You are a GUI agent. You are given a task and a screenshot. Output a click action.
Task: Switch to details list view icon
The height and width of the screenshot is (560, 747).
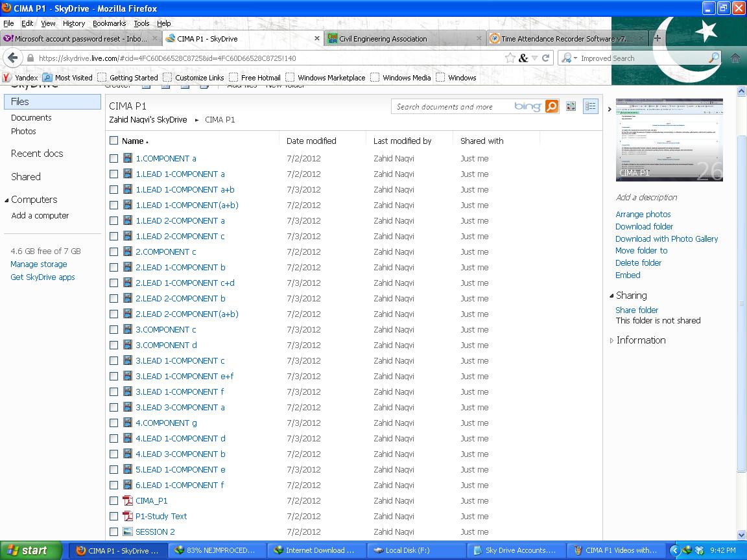pos(590,106)
